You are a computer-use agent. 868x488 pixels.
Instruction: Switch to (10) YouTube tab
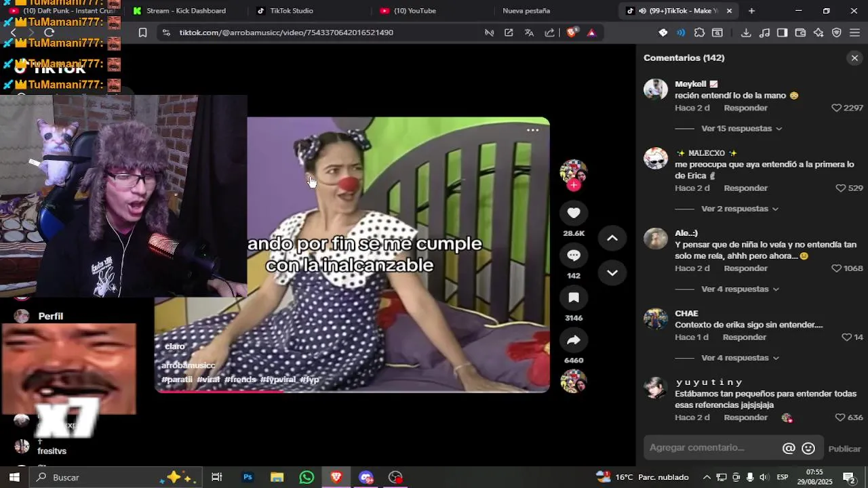click(x=414, y=11)
